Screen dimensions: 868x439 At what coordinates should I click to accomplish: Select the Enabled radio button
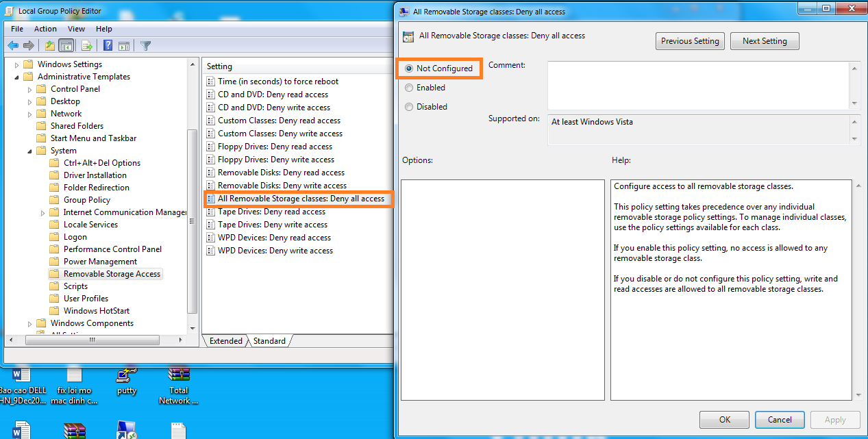click(x=409, y=88)
